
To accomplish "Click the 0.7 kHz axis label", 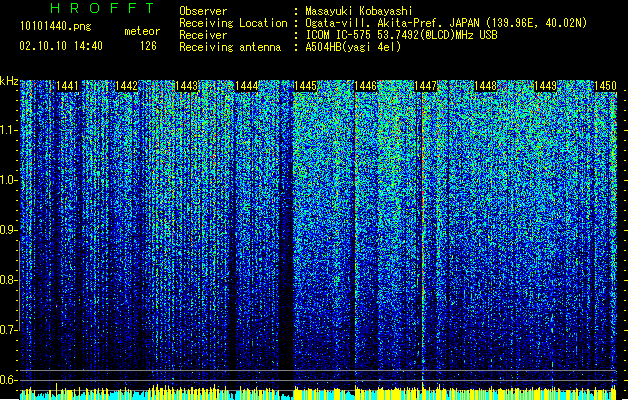I will (x=9, y=330).
